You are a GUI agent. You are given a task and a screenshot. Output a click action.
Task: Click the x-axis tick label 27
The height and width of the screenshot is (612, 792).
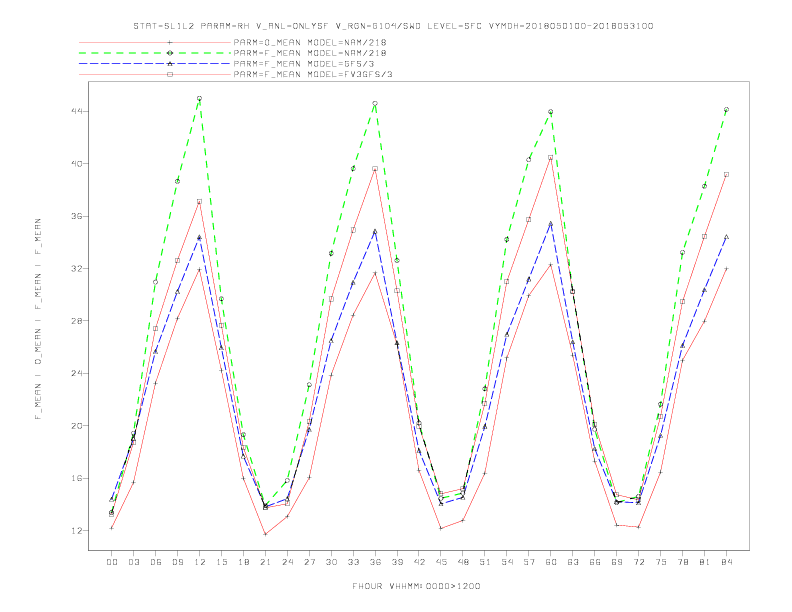309,562
